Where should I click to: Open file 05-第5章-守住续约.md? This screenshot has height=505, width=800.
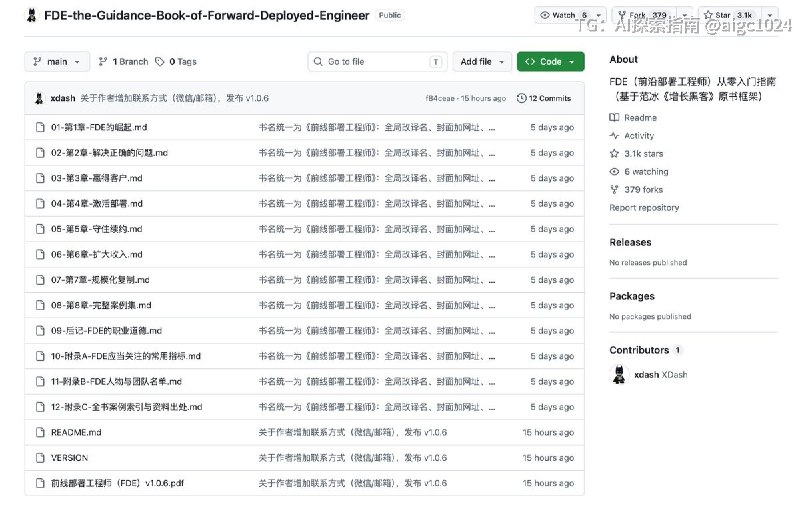click(96, 229)
